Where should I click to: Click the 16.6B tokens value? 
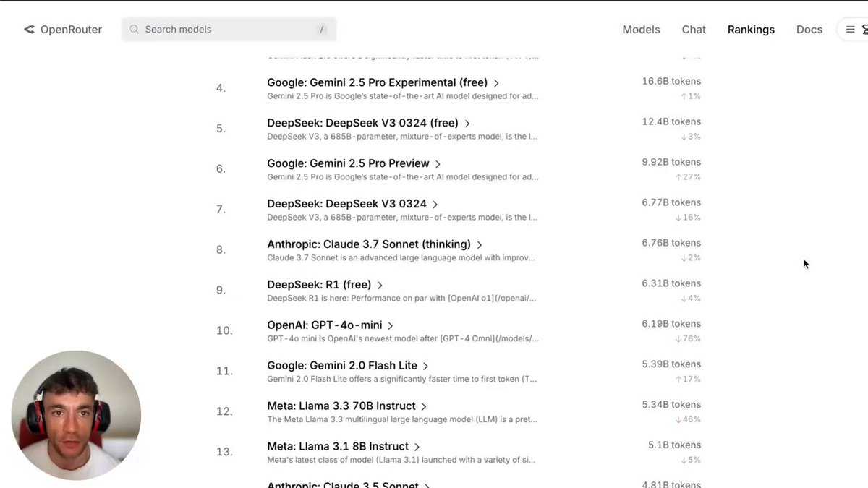click(x=671, y=81)
